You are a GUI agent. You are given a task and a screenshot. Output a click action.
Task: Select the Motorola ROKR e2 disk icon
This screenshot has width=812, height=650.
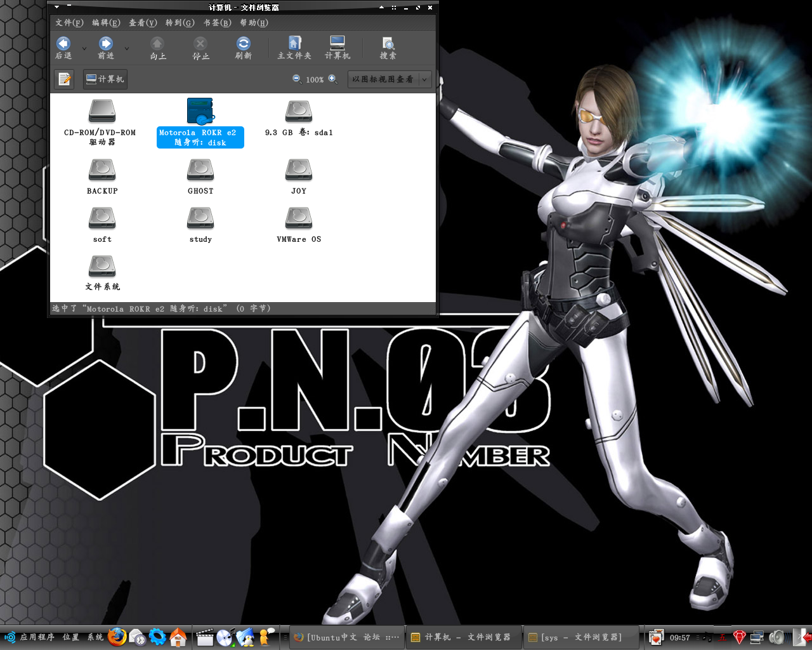tap(200, 112)
